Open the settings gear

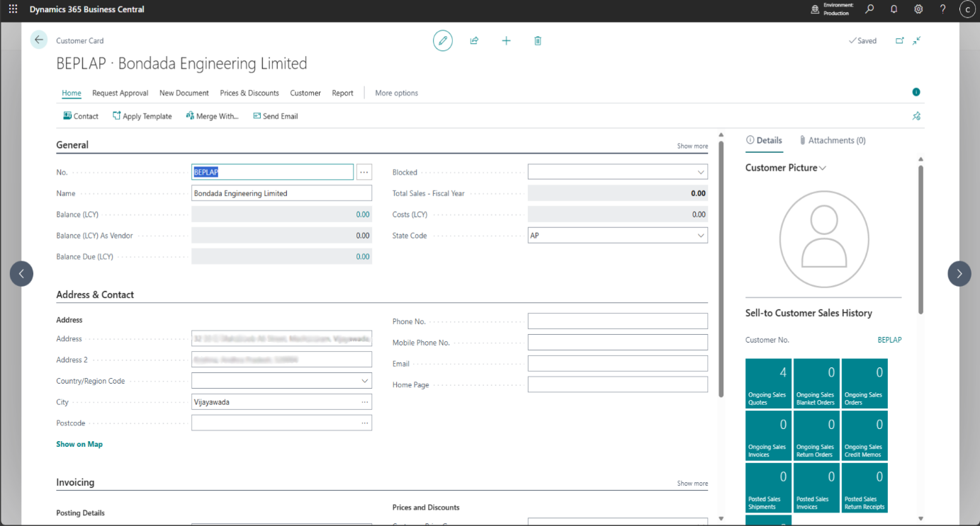coord(918,9)
